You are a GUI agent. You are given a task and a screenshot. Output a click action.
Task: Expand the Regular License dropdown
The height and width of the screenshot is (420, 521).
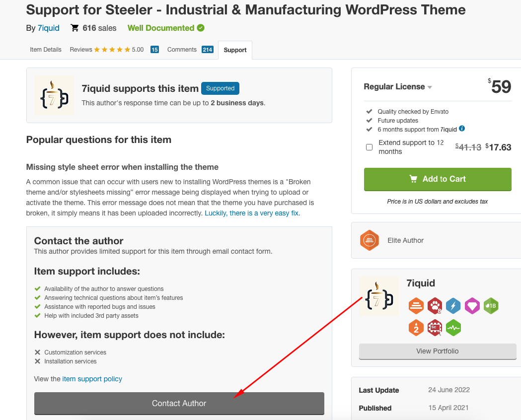point(398,87)
